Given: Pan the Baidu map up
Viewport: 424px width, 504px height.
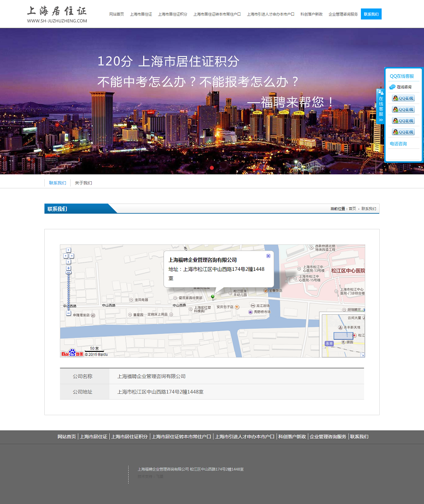Looking at the screenshot, I should [68, 250].
